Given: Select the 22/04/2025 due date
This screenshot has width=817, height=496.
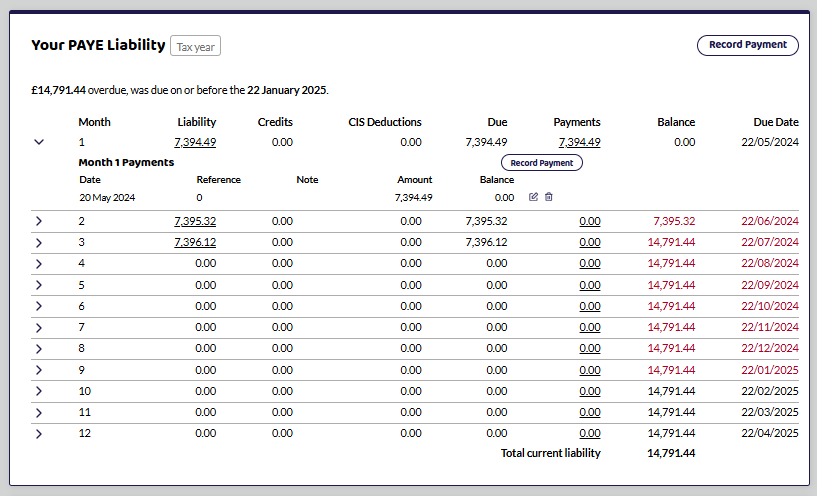Looking at the screenshot, I should click(x=770, y=433).
